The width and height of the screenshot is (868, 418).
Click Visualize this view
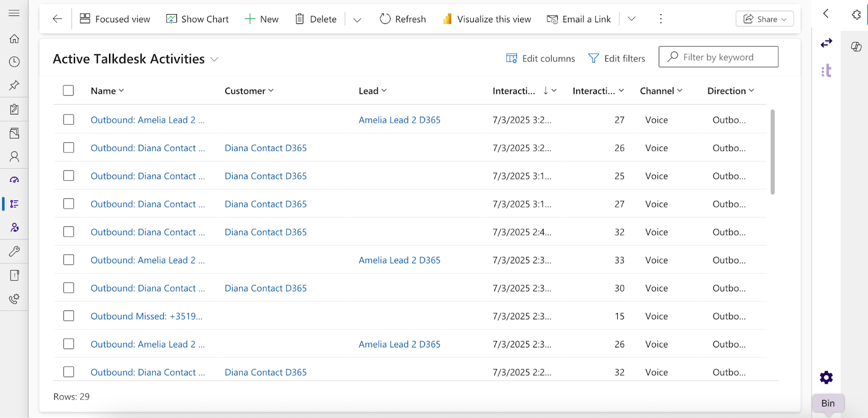coord(487,19)
